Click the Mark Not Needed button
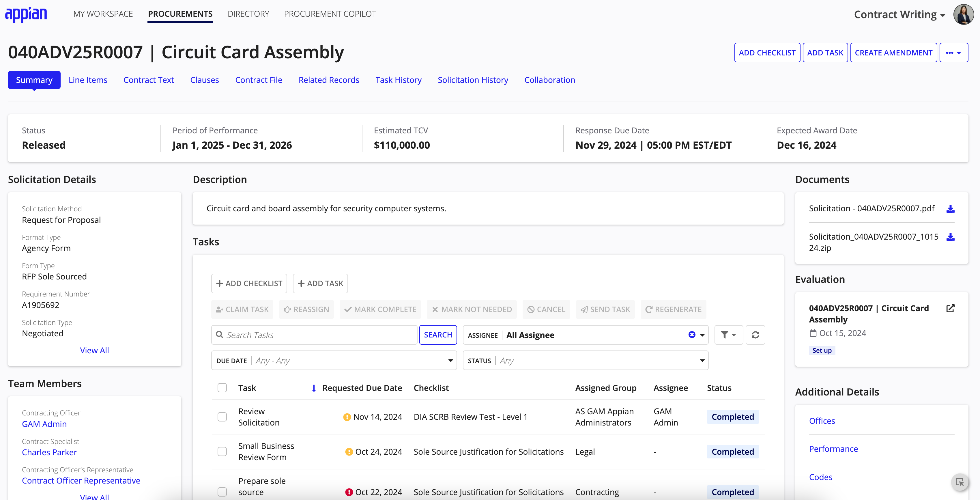Screen dimensions: 980x500 point(472,309)
